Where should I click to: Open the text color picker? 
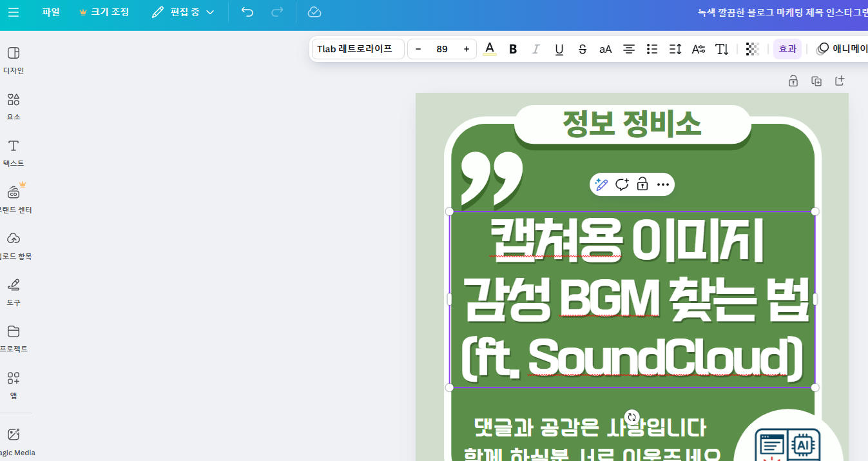(x=490, y=49)
